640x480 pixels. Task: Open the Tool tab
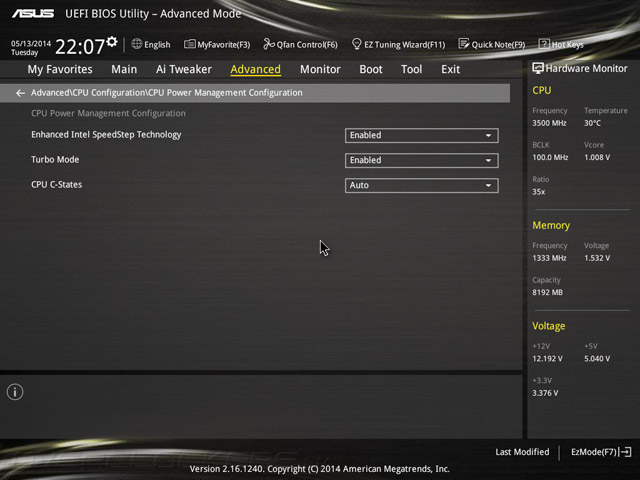click(411, 69)
